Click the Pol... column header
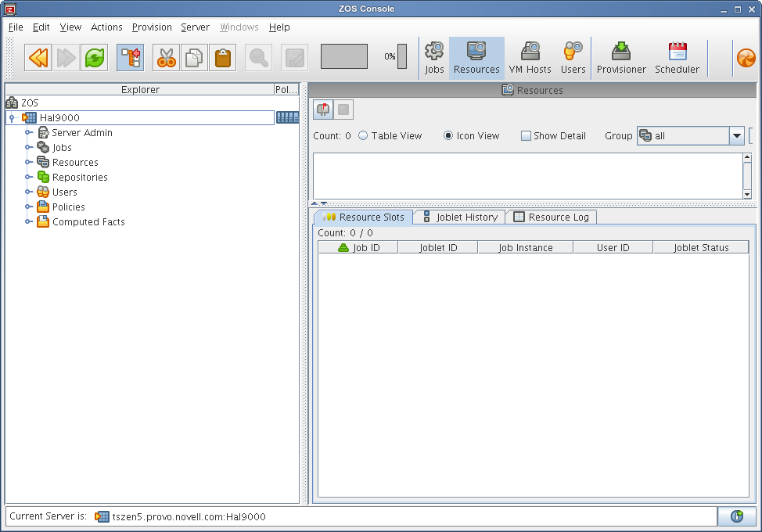Screen dimensions: 762x532 (x=286, y=89)
